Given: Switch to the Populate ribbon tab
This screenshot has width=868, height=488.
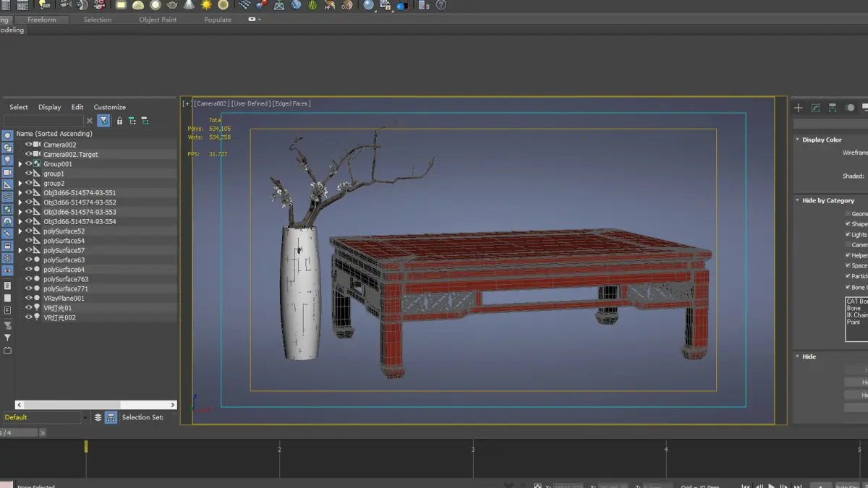Looking at the screenshot, I should pyautogui.click(x=218, y=20).
